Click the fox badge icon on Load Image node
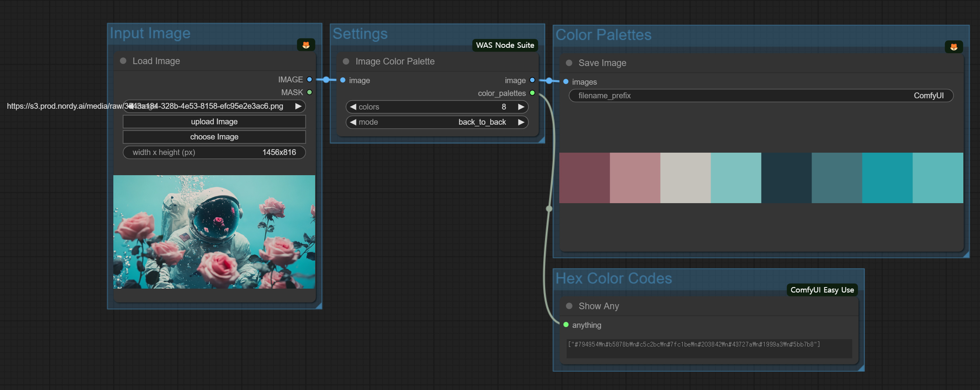Screen dimensions: 980x390 tap(306, 45)
